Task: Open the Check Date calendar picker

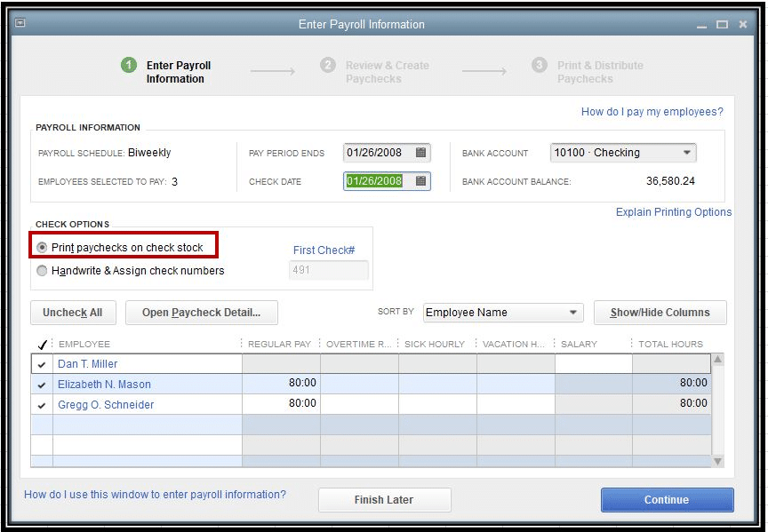Action: coord(421,181)
